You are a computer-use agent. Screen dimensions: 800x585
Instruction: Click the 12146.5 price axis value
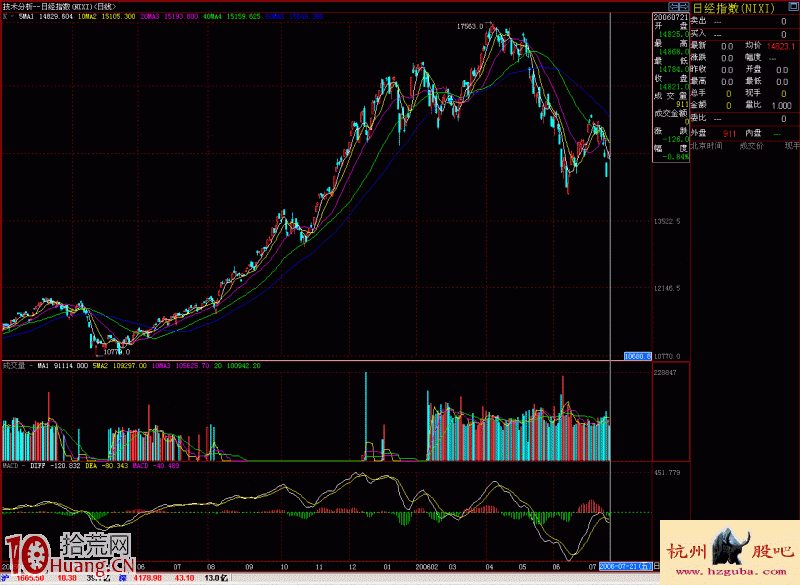(667, 288)
